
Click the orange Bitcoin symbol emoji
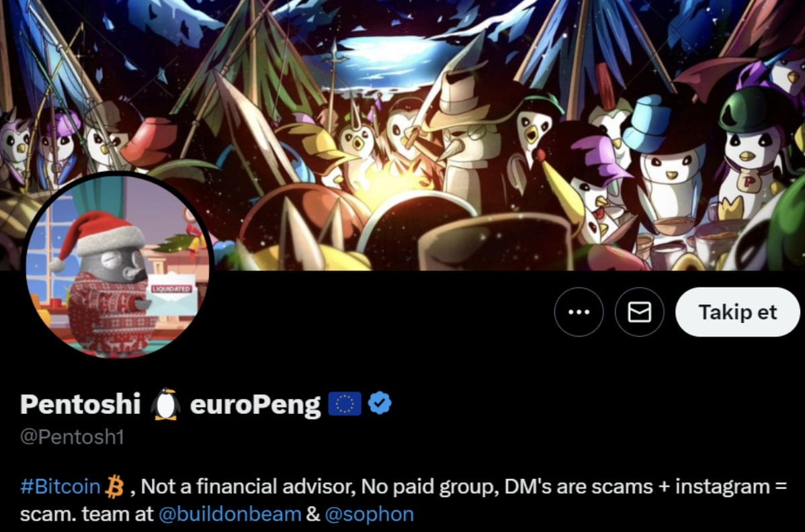[x=114, y=486]
